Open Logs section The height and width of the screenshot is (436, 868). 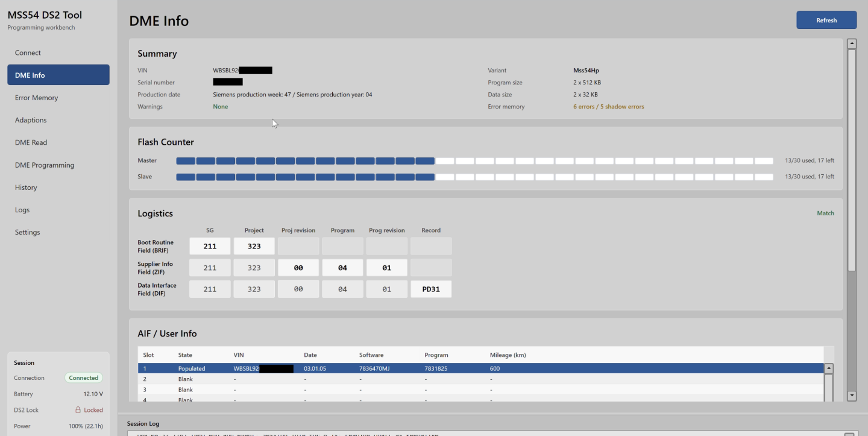pos(58,210)
